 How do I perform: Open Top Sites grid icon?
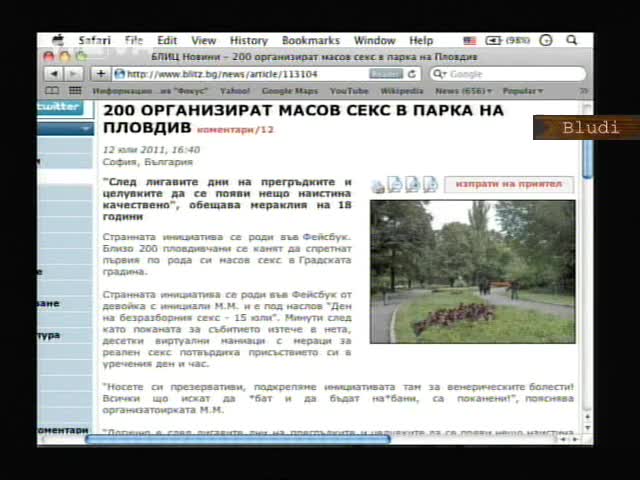click(x=75, y=91)
